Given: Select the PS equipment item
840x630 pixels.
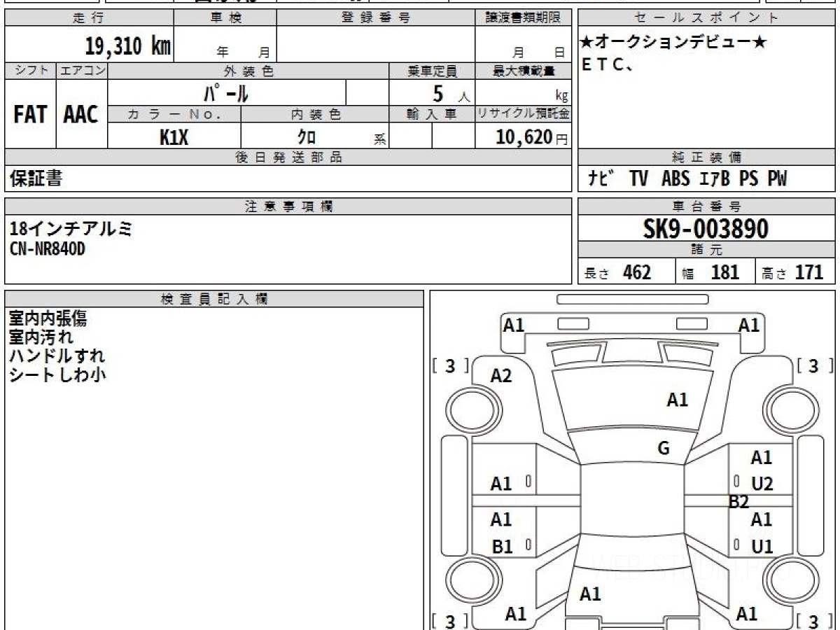Looking at the screenshot, I should click(749, 178).
